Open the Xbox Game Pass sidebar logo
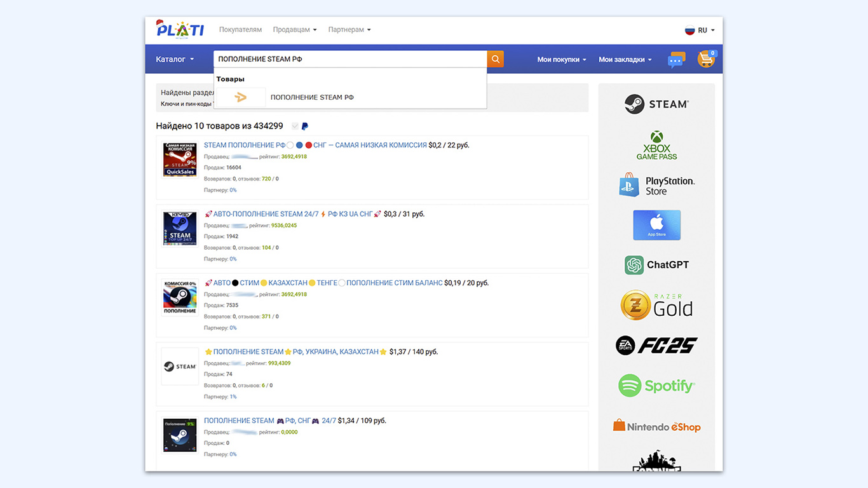The height and width of the screenshot is (488, 868). 656,146
